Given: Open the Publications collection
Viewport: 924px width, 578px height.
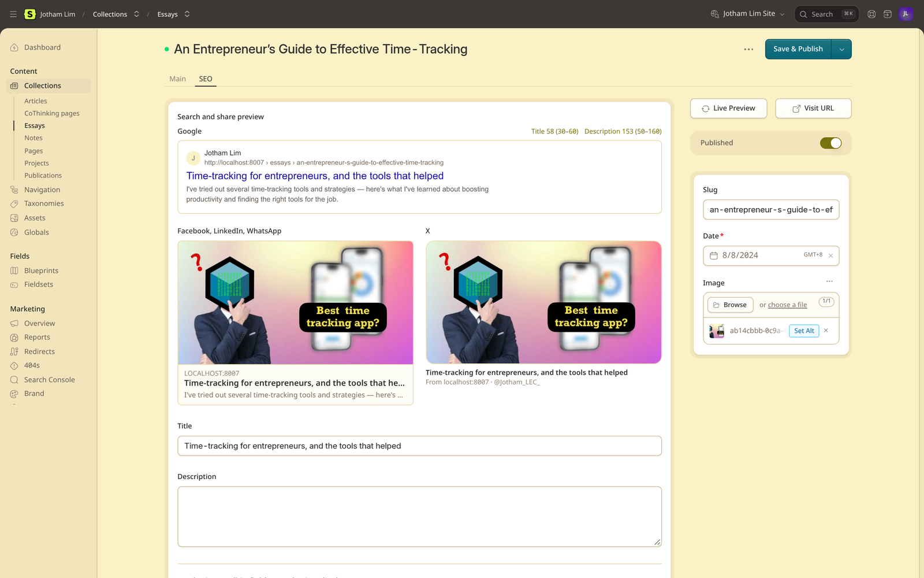Looking at the screenshot, I should click(43, 176).
